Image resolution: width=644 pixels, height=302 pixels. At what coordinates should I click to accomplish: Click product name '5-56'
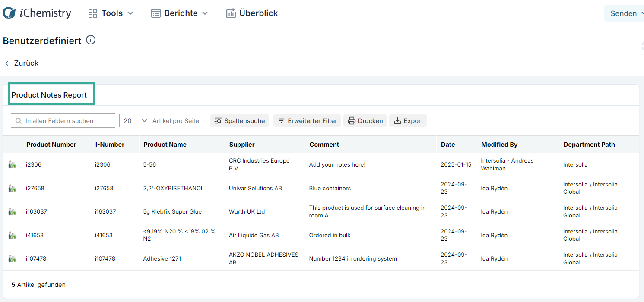tap(149, 164)
